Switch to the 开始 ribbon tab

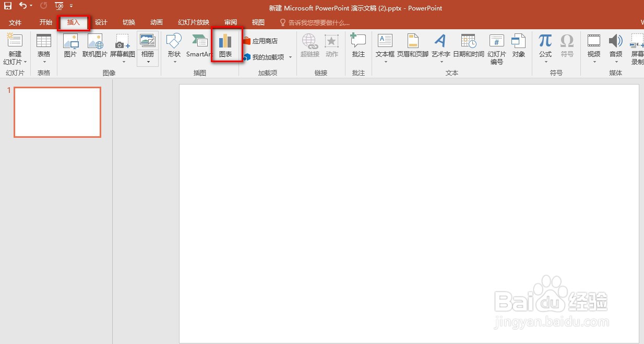[46, 22]
